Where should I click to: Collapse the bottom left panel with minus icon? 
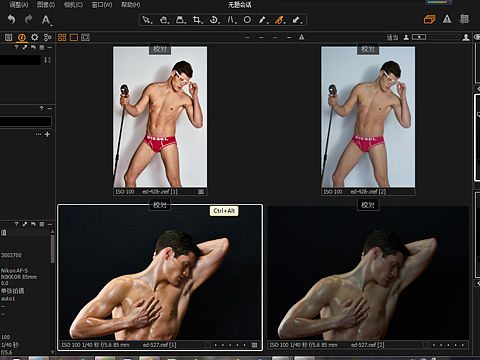point(50,224)
